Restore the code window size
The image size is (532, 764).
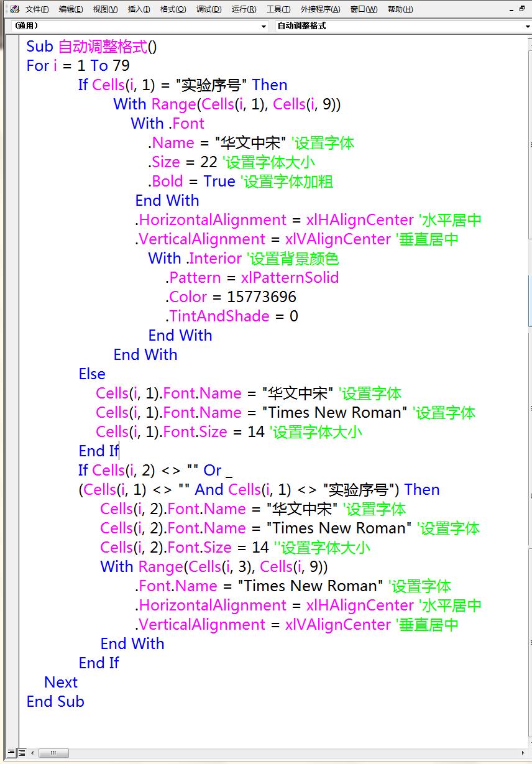522,9
